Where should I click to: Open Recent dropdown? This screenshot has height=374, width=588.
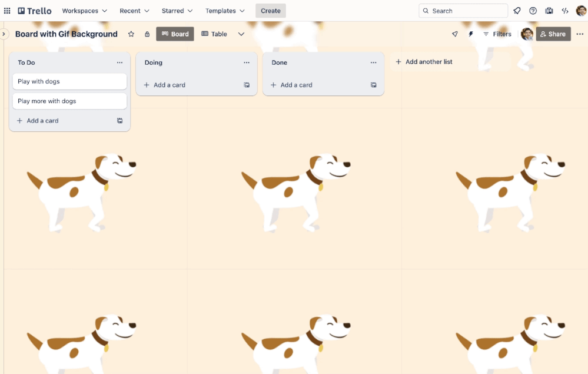click(x=134, y=11)
